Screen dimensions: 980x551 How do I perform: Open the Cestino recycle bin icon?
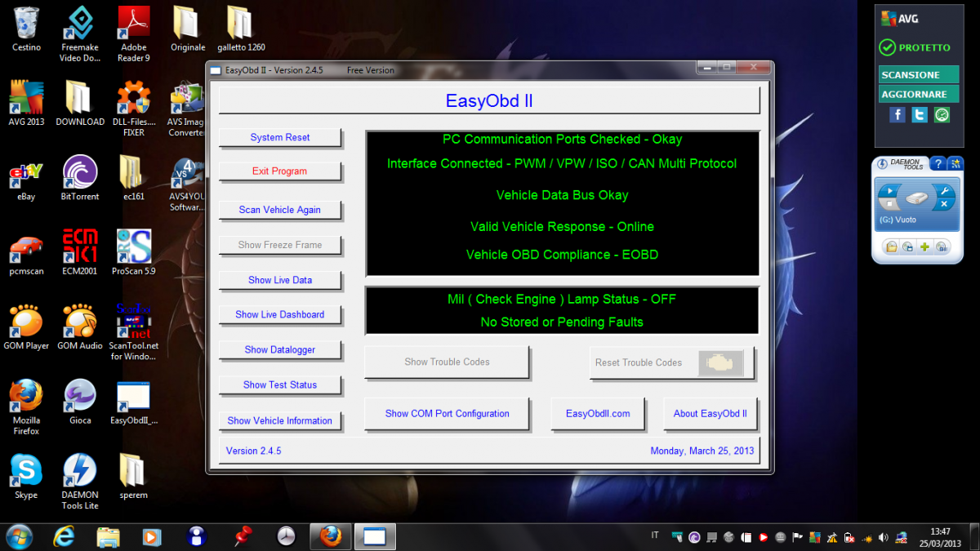pyautogui.click(x=26, y=29)
